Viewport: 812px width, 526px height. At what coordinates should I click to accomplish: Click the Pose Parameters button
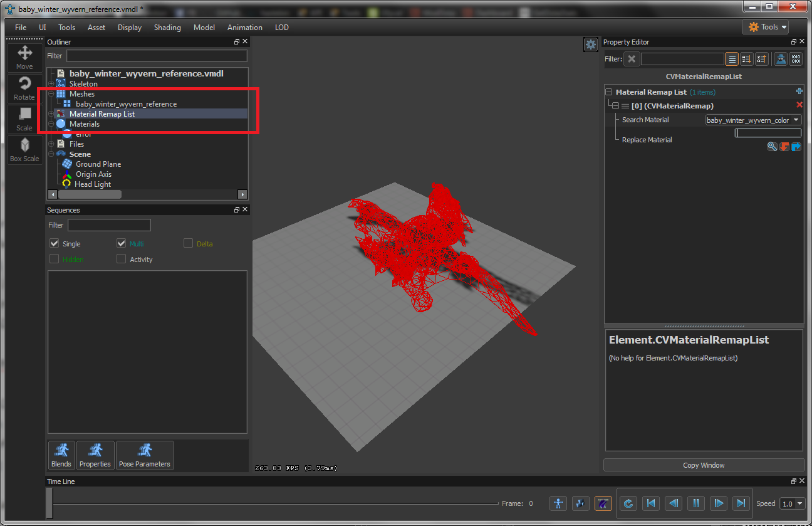click(145, 456)
